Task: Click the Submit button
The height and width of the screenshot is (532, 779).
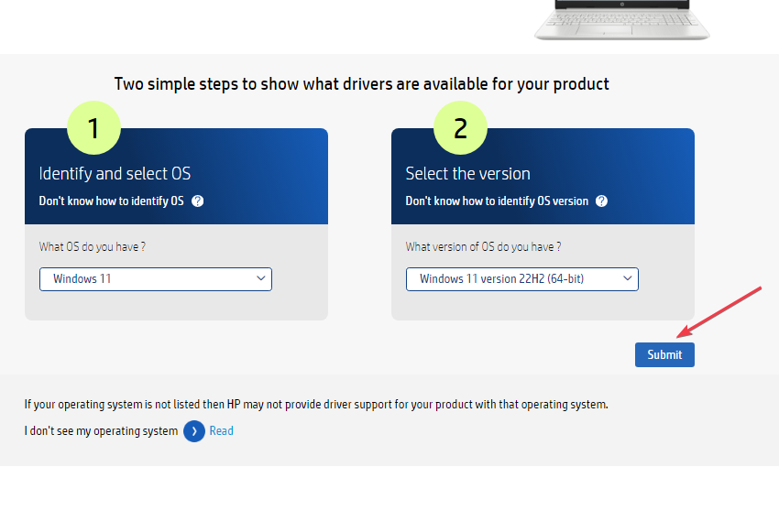Action: point(664,355)
